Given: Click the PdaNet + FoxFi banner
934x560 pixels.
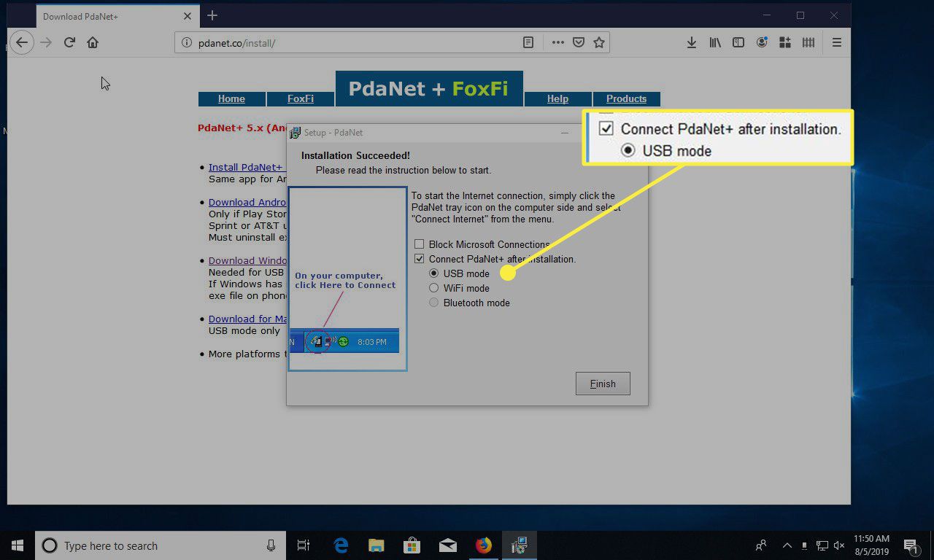Looking at the screenshot, I should coord(429,89).
